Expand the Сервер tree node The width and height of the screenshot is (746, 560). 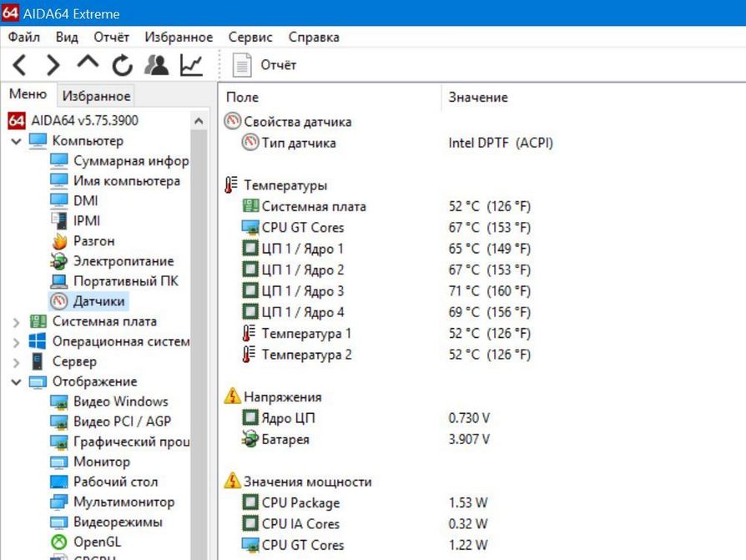coord(17,362)
